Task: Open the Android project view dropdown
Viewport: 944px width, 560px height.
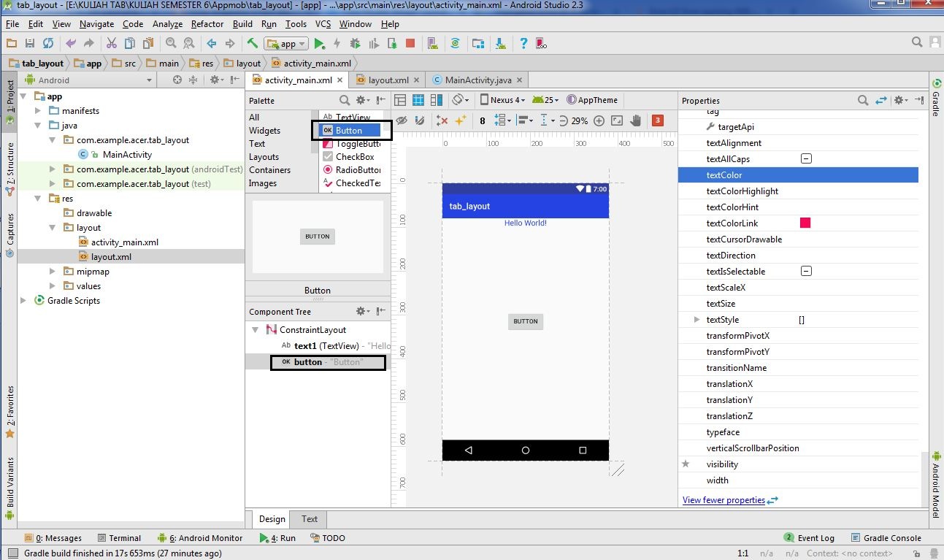Action: click(x=89, y=80)
